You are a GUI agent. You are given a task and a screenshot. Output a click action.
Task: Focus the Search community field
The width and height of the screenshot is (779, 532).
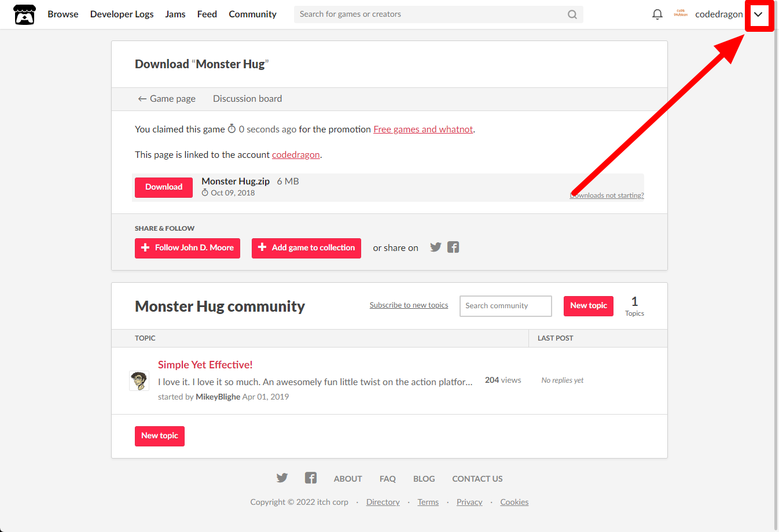[506, 306]
